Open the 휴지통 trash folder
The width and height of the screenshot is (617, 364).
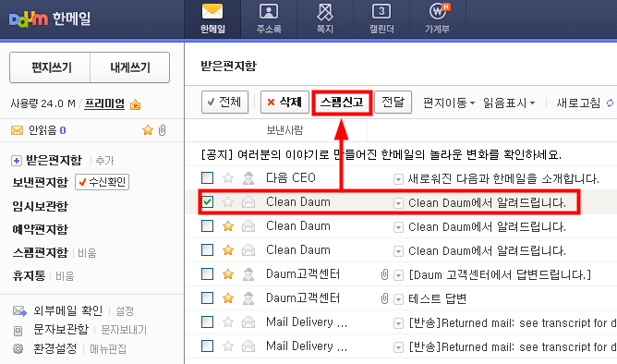tap(29, 275)
